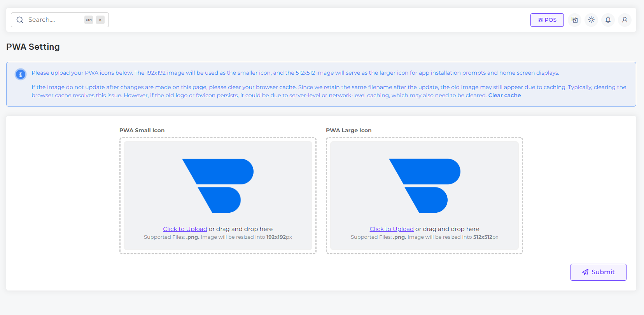Open the notifications bell
644x315 pixels.
point(608,20)
